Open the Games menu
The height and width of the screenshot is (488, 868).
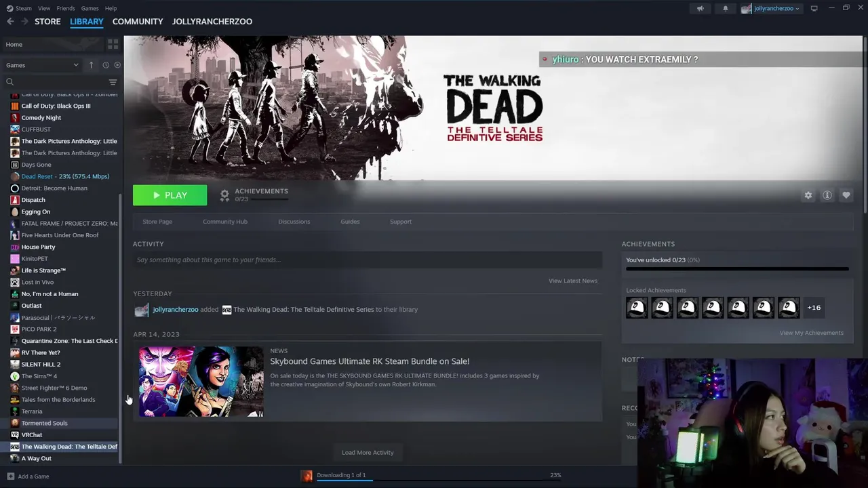coord(90,8)
